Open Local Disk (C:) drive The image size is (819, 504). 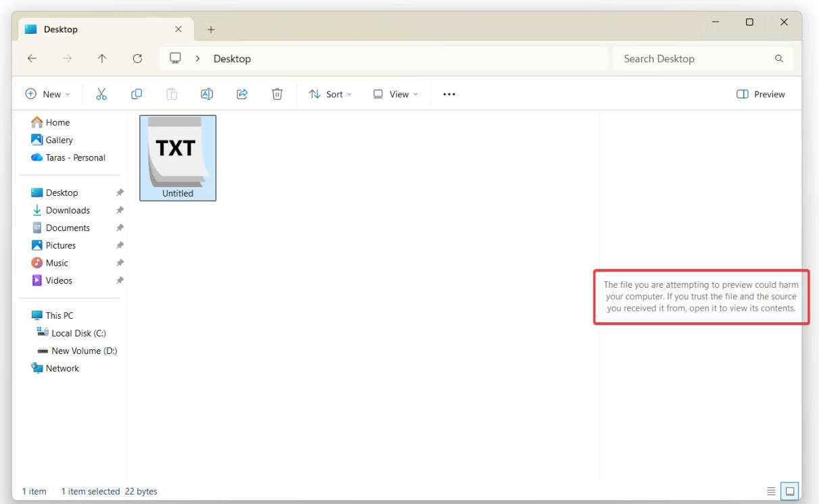coord(78,332)
